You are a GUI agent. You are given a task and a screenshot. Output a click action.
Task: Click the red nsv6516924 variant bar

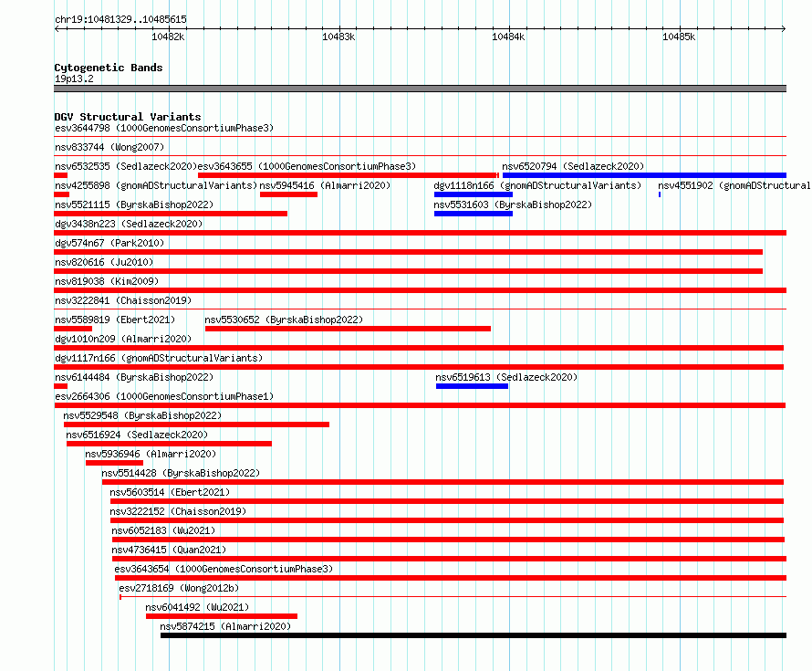click(x=169, y=444)
